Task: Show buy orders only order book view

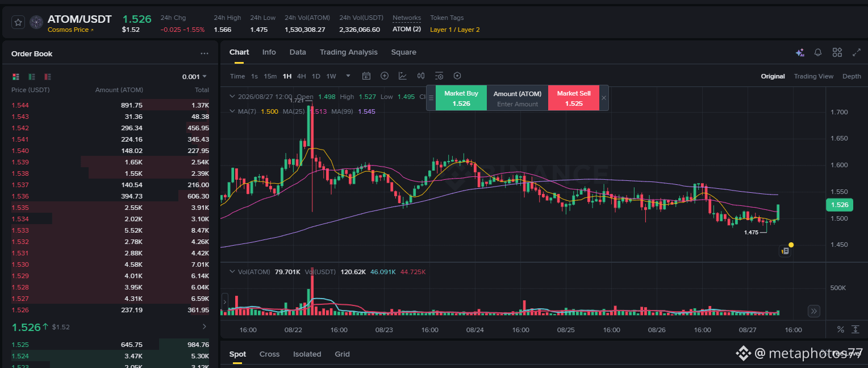Action: pyautogui.click(x=32, y=77)
